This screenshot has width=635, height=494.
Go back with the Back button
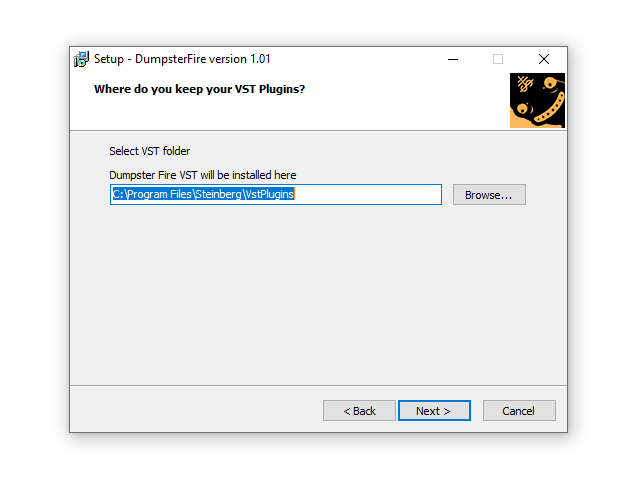(359, 411)
